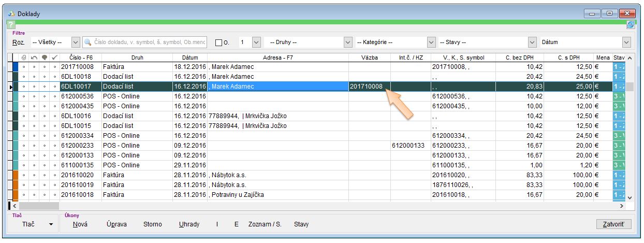This screenshot has width=644, height=243.
Task: Select the Storno action
Action: coord(153,224)
